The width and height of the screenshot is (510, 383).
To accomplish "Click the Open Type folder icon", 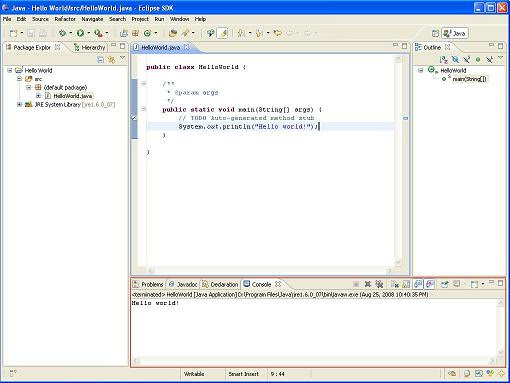I will (x=173, y=33).
